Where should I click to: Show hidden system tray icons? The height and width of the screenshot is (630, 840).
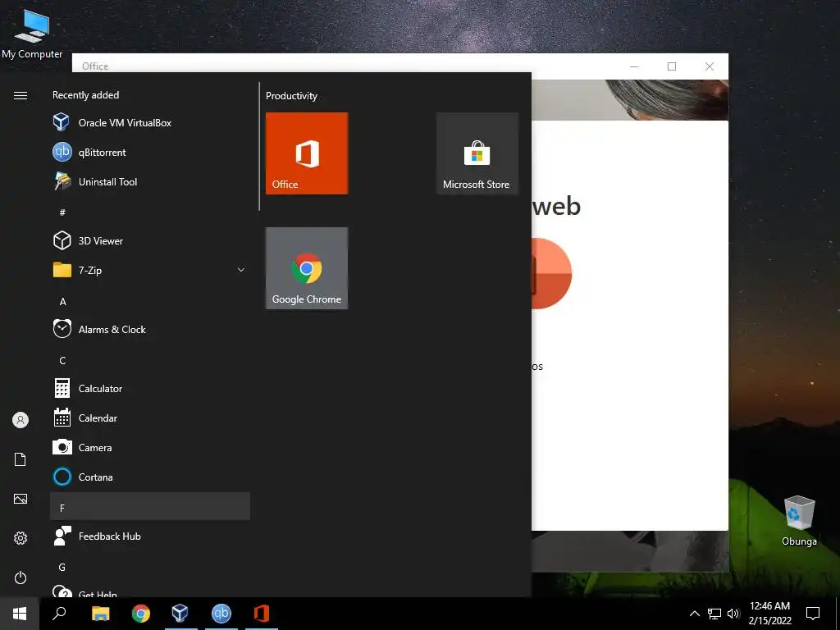click(694, 614)
